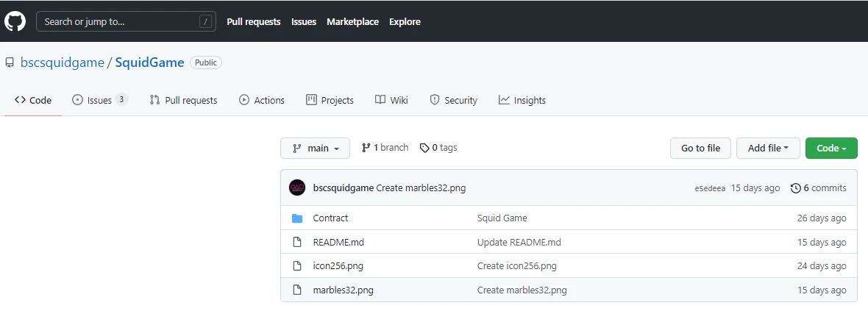
Task: Click the Issues tab circle-dot icon
Action: (x=77, y=100)
